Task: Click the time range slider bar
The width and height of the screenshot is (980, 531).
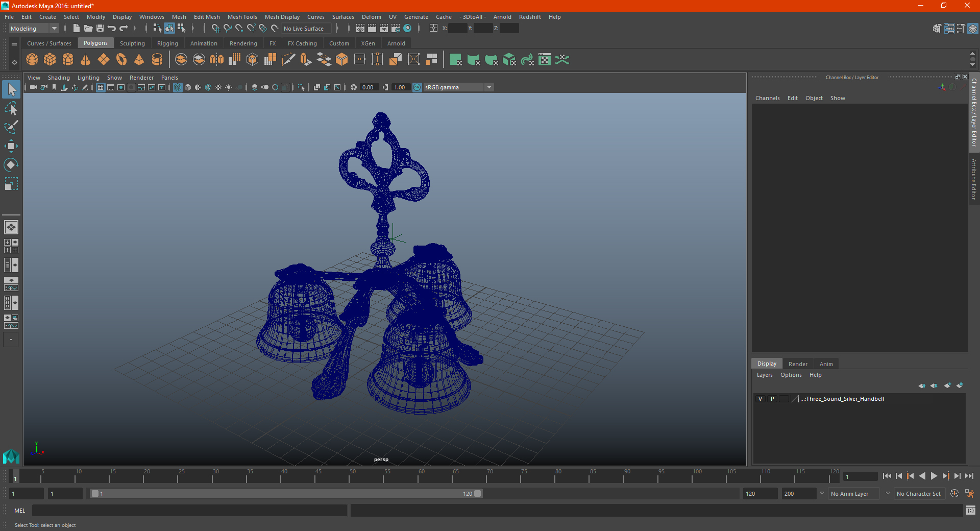Action: pos(286,494)
